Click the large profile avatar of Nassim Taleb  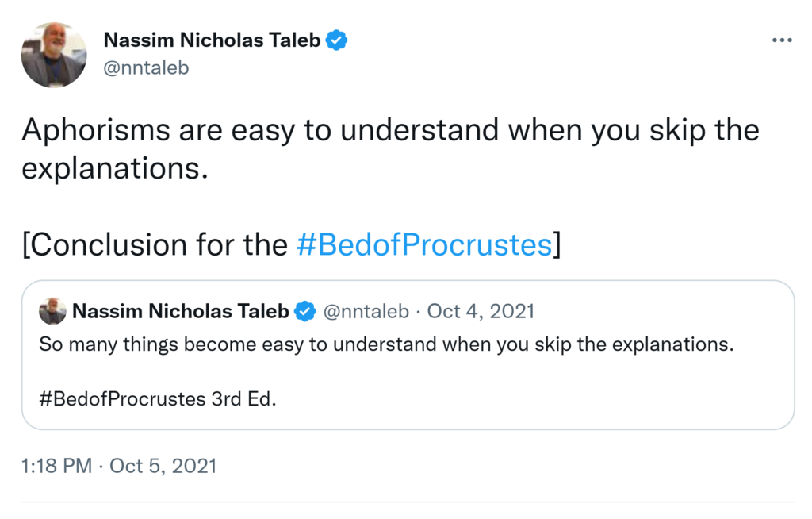point(54,55)
